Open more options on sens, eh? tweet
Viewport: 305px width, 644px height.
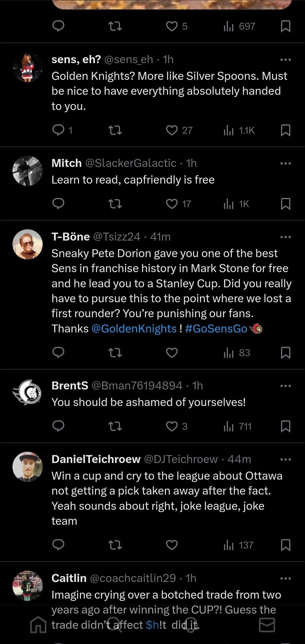pos(286,59)
